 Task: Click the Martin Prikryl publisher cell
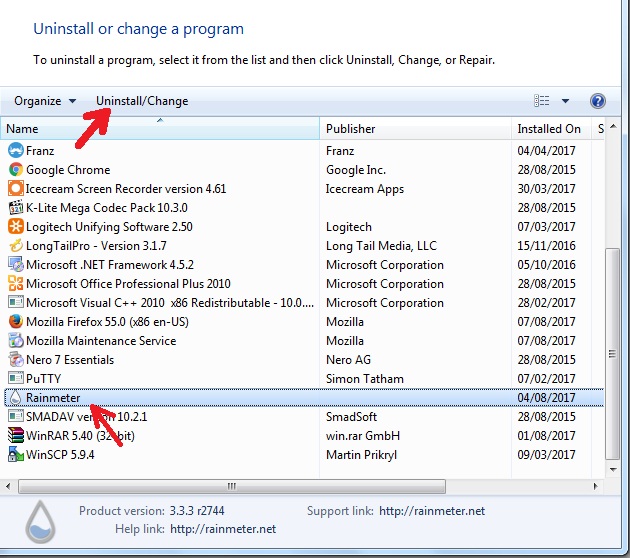tap(361, 454)
